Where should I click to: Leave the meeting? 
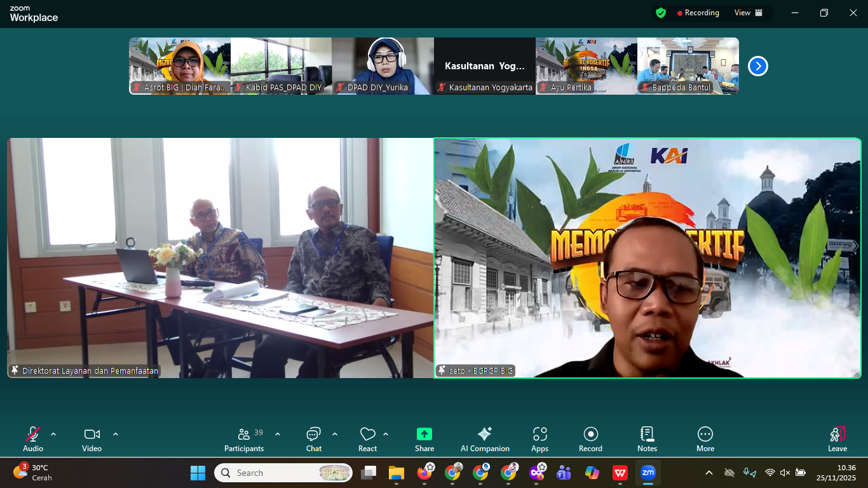tap(837, 439)
